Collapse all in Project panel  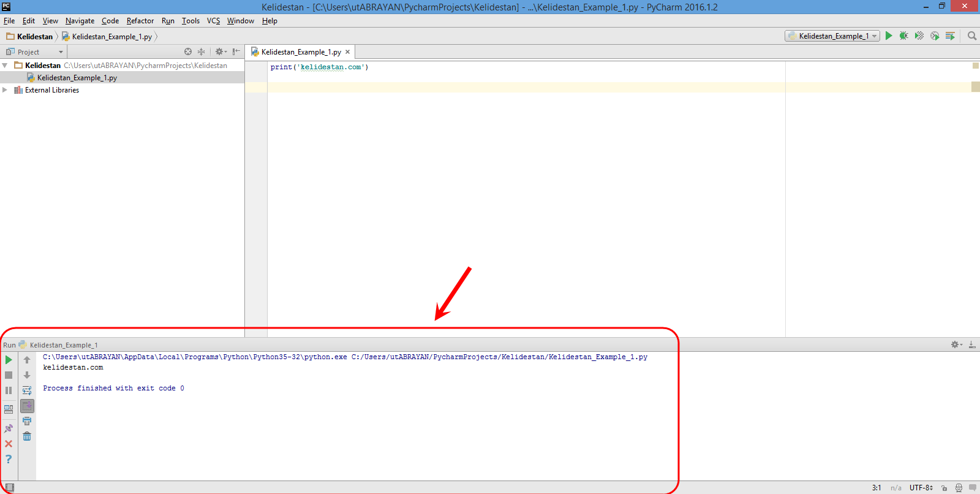click(x=201, y=52)
